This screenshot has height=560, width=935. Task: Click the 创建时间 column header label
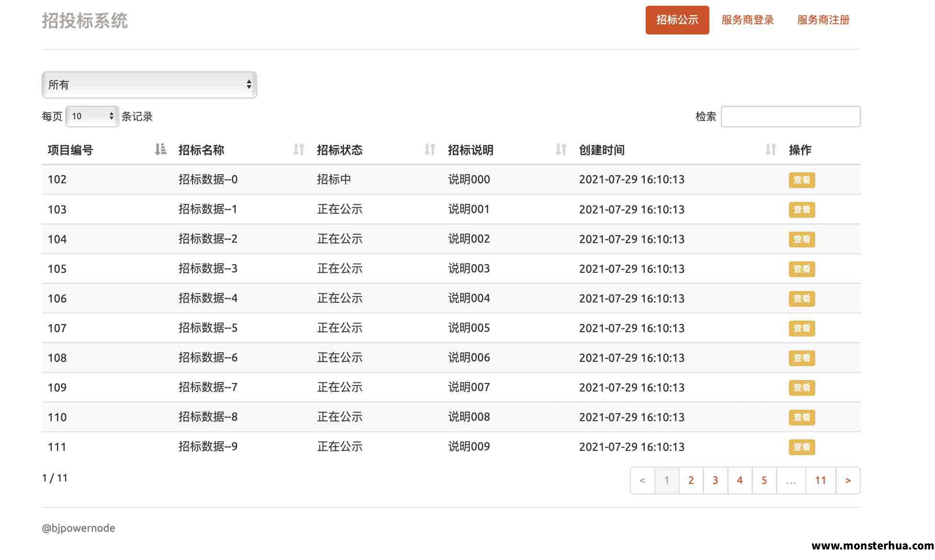(602, 150)
